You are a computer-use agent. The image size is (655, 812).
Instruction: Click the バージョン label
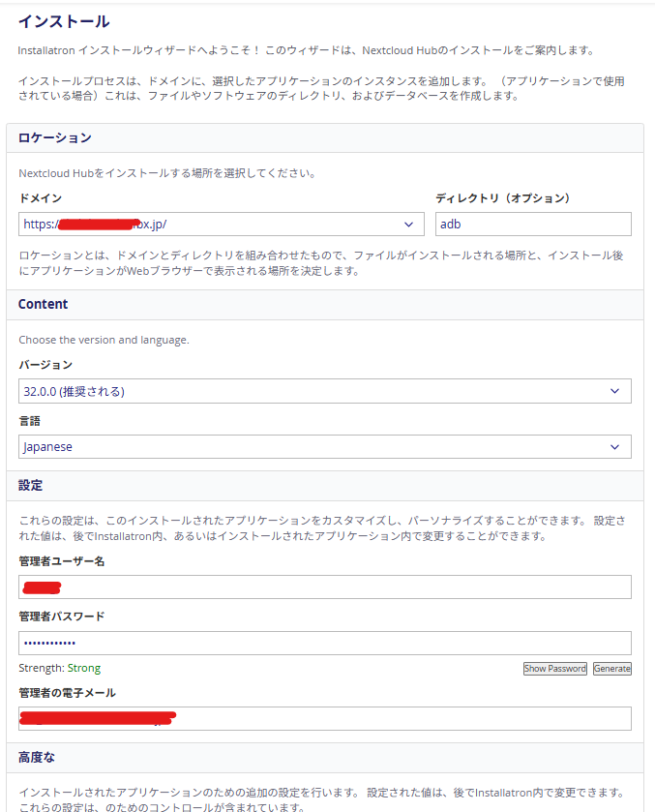[45, 365]
